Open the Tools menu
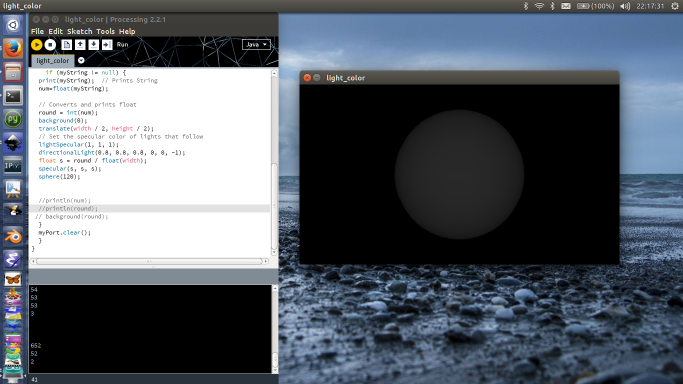This screenshot has width=683, height=384. click(105, 31)
